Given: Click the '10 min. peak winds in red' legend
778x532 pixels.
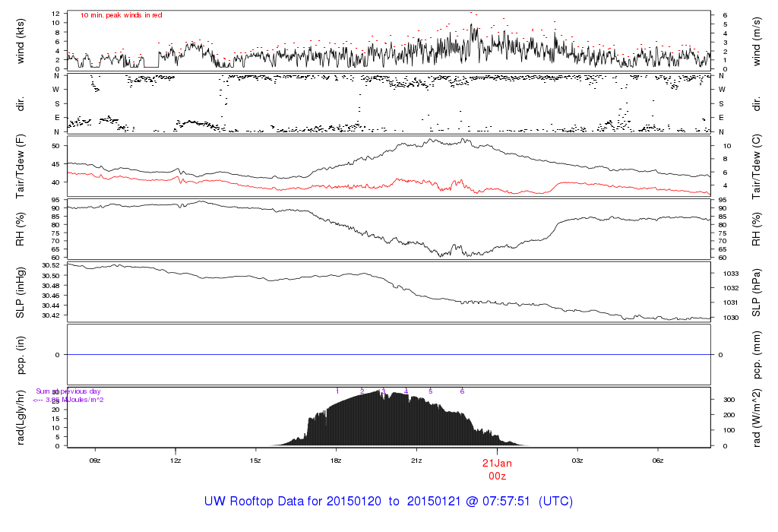Looking at the screenshot, I should [x=122, y=15].
